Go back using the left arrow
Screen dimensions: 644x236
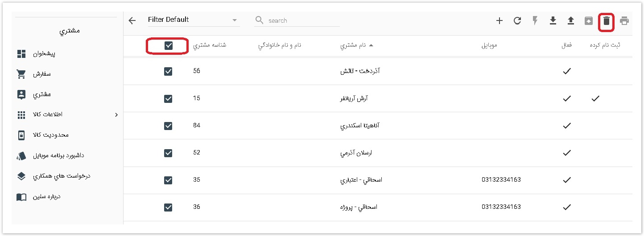132,20
